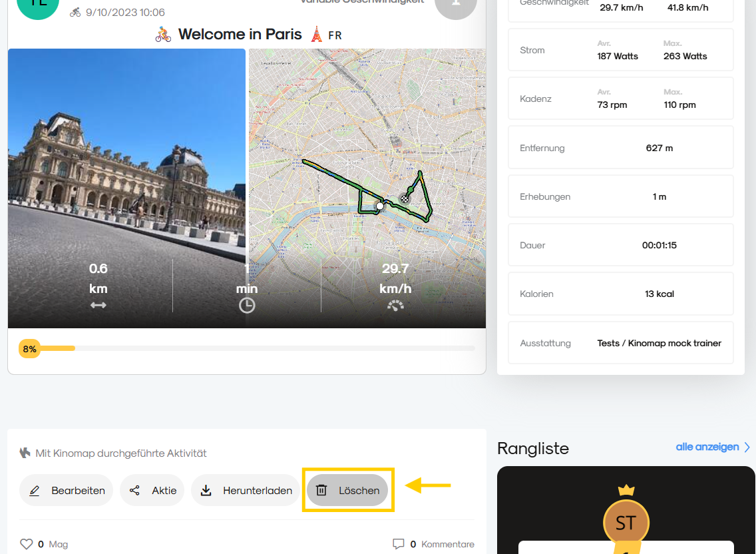The image size is (756, 554).
Task: Click the Mag like label
Action: pos(59,544)
